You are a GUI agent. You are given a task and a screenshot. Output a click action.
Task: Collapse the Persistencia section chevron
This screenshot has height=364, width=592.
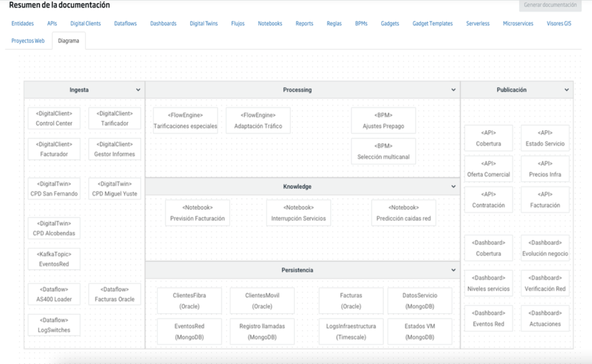coord(453,270)
